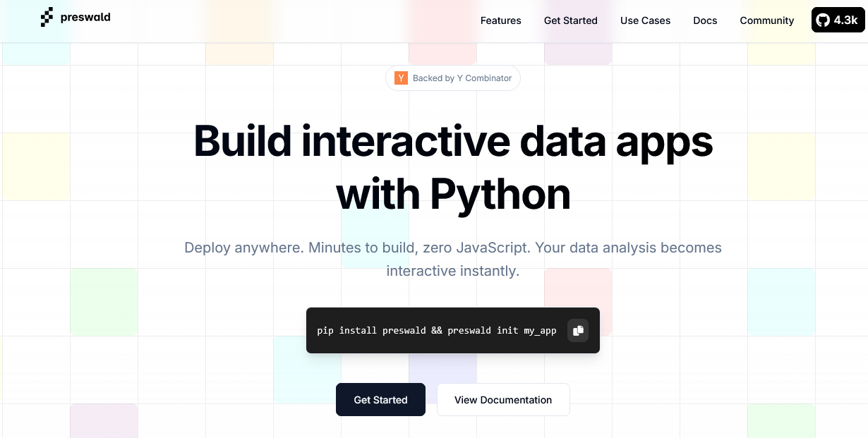Click the "Deploy anywhere" subtitle text
This screenshot has height=438, width=868.
(453, 259)
